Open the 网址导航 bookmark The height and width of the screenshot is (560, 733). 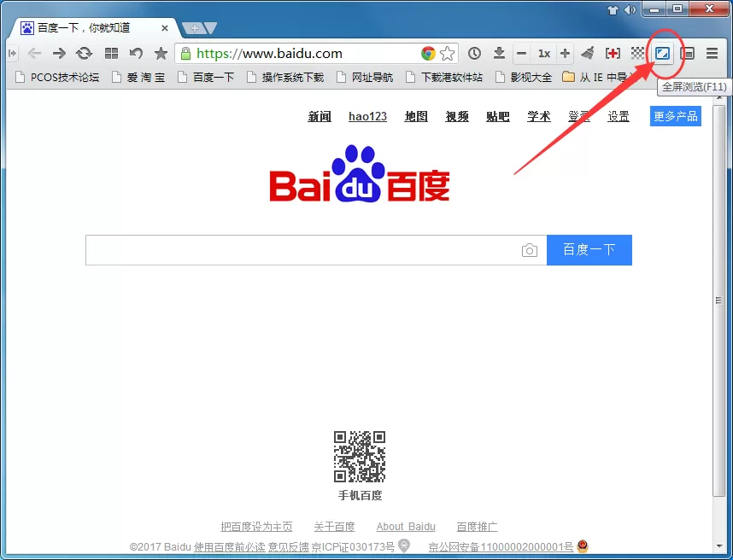pos(365,77)
